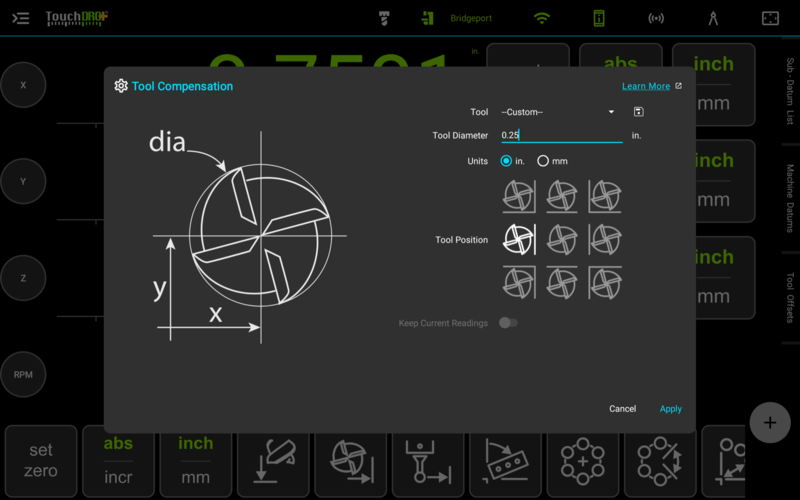Tap the broadcast signal icon
The image size is (800, 500).
click(656, 18)
